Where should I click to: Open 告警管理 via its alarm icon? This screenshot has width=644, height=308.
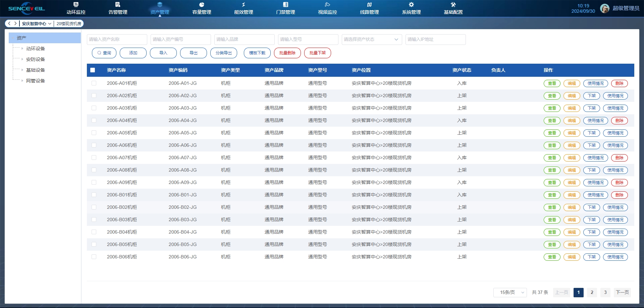[118, 5]
